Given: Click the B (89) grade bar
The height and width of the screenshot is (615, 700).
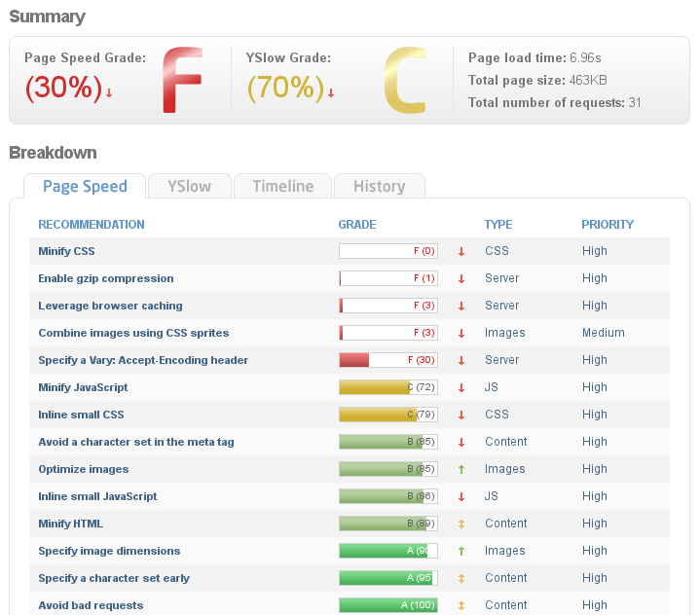Looking at the screenshot, I should [x=388, y=524].
